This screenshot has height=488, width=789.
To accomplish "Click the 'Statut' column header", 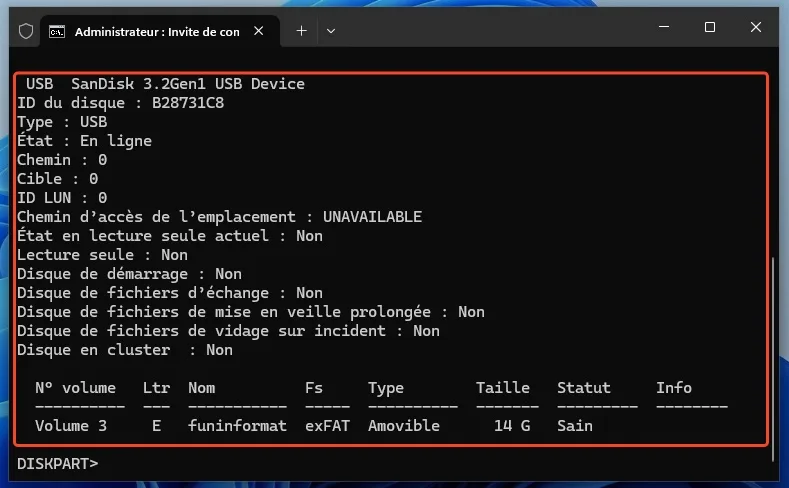I will point(584,388).
